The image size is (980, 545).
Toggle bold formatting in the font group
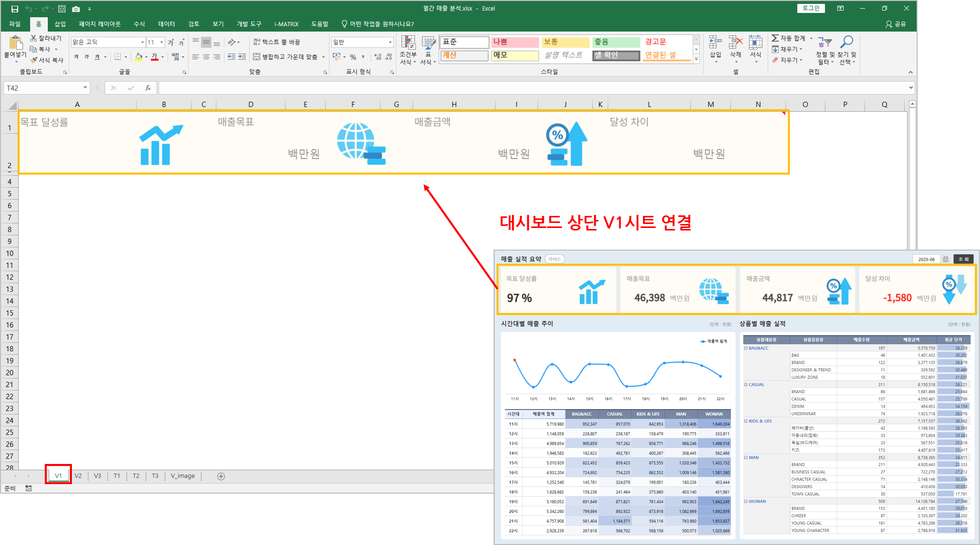[x=76, y=57]
